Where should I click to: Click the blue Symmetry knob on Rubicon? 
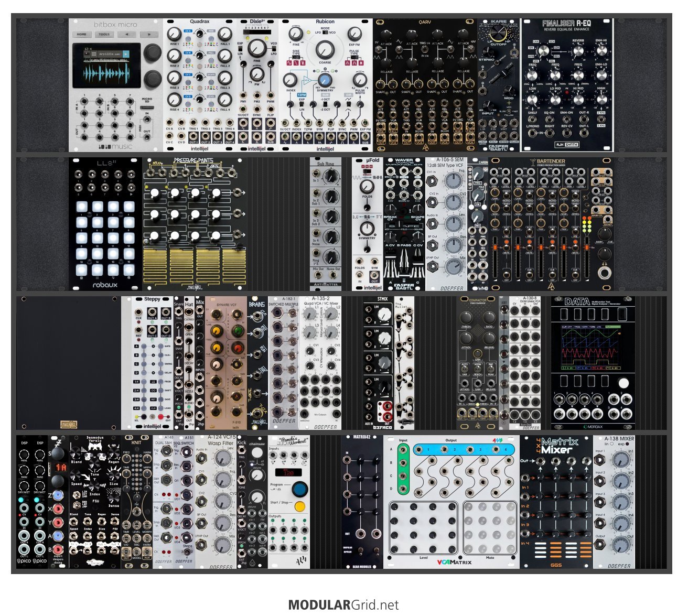pos(325,80)
